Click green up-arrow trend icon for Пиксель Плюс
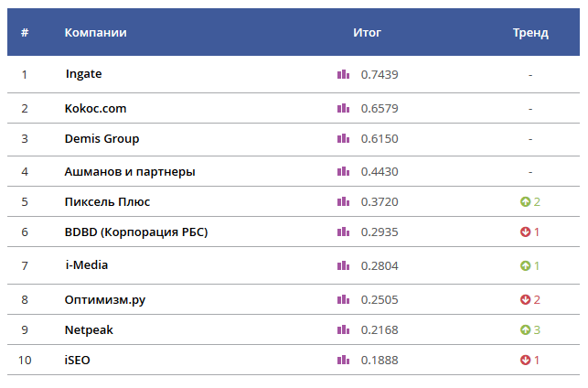This screenshot has width=588, height=388. coord(525,201)
